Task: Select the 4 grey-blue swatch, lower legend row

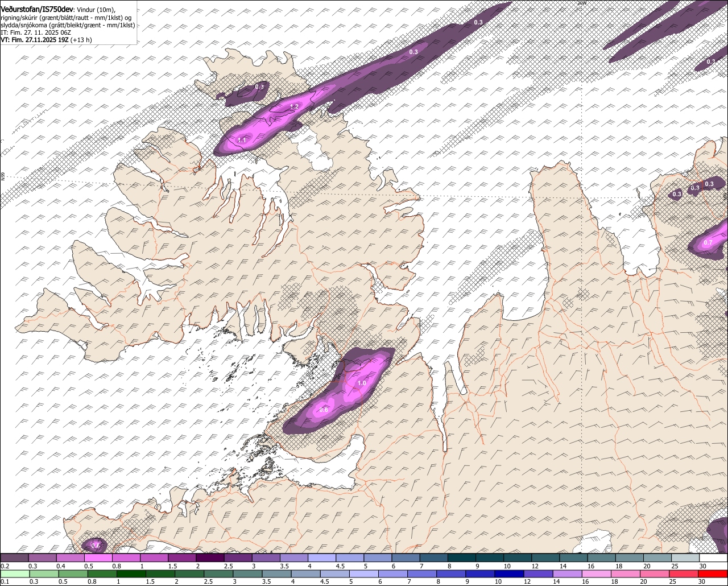Action: 305,573
